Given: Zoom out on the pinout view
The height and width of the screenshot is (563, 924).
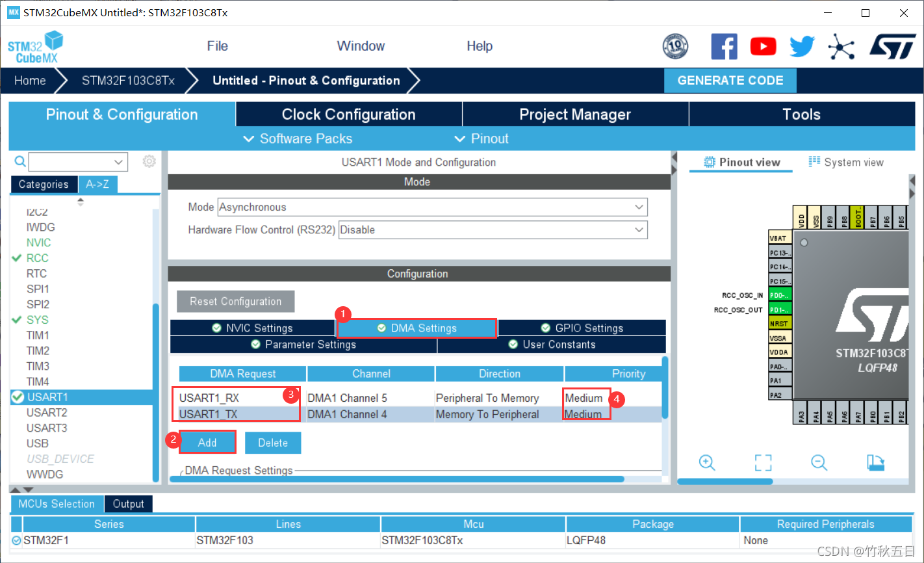Looking at the screenshot, I should point(819,462).
